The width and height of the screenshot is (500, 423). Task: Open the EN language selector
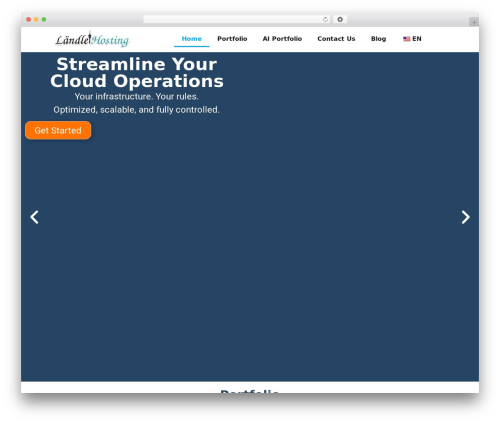tap(412, 39)
